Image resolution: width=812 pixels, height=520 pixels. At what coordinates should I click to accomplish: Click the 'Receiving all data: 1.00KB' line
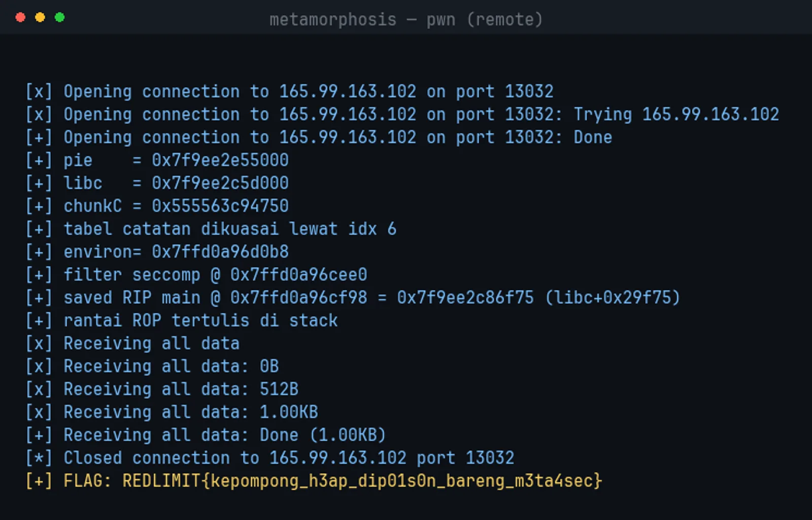point(172,412)
